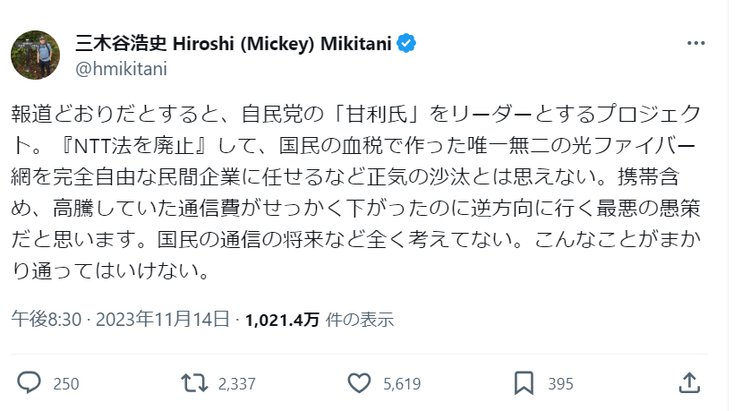The image size is (750, 411).
Task: Open the 1,021.4万 view count
Action: 281,320
